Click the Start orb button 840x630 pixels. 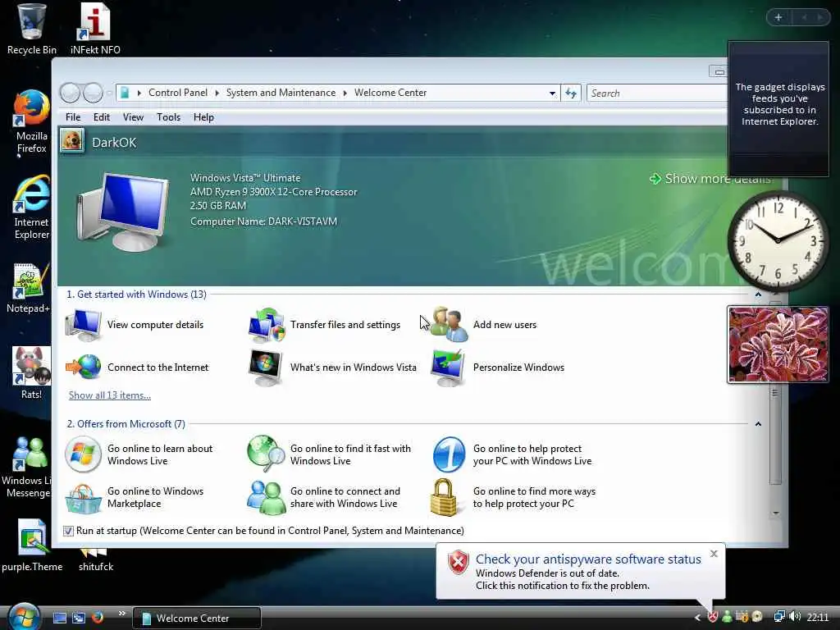coord(23,617)
